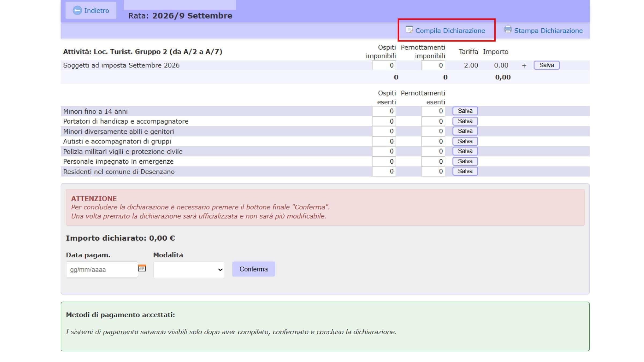Image resolution: width=644 pixels, height=362 pixels.
Task: Focus Pernottamenti esenti field for Minori diversamente abili
Action: point(433,131)
